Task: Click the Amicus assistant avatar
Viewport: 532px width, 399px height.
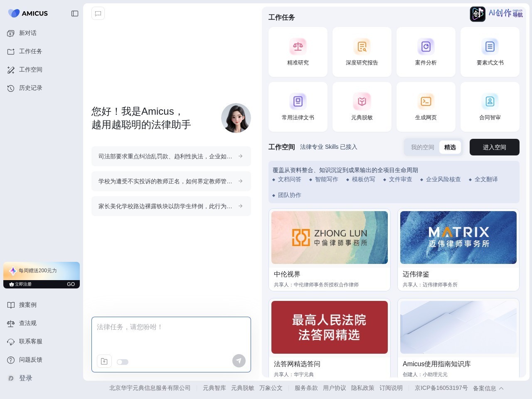Action: point(236,118)
